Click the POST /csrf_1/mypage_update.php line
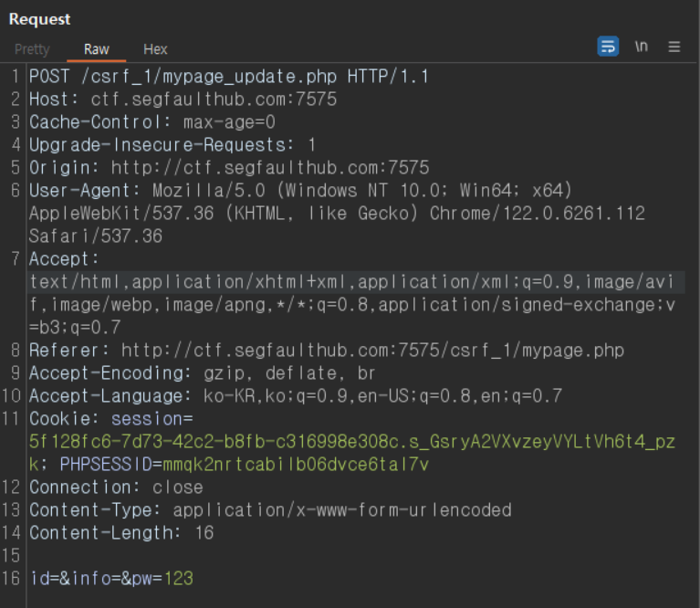Viewport: 700px width, 608px height. pos(228,77)
